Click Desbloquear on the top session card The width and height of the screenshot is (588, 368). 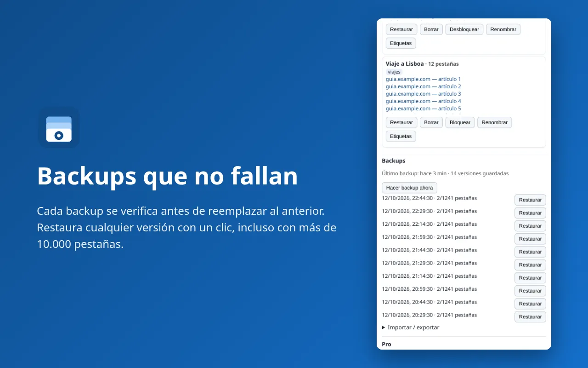click(464, 29)
